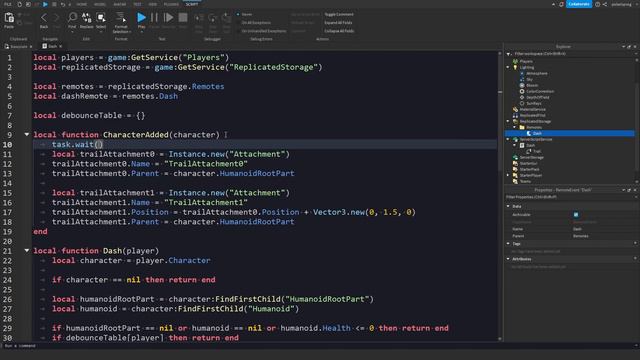
Task: Toggle the Archivable checkbox
Action: coord(576,215)
